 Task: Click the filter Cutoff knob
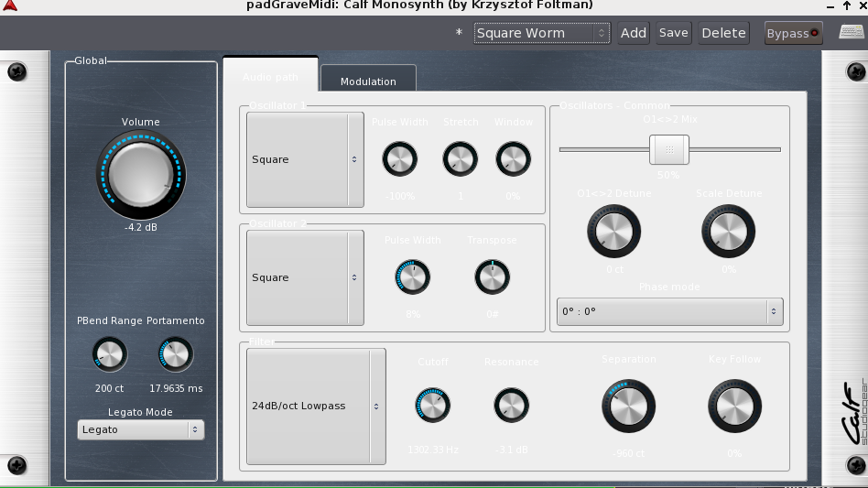pyautogui.click(x=432, y=405)
